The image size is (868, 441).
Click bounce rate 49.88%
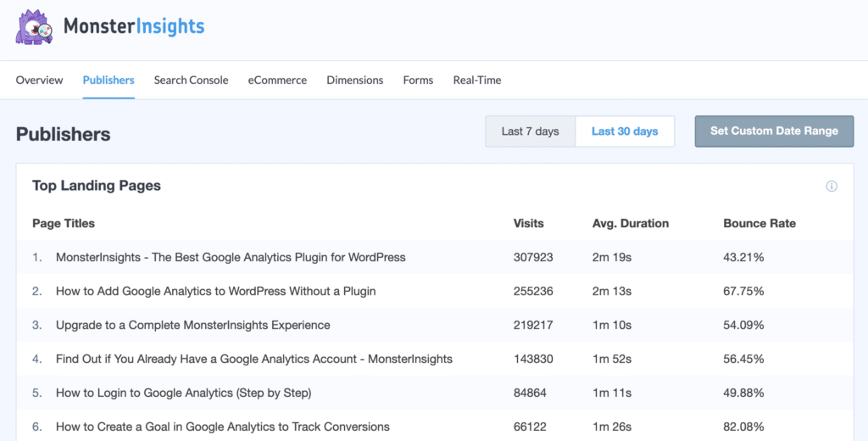point(743,393)
